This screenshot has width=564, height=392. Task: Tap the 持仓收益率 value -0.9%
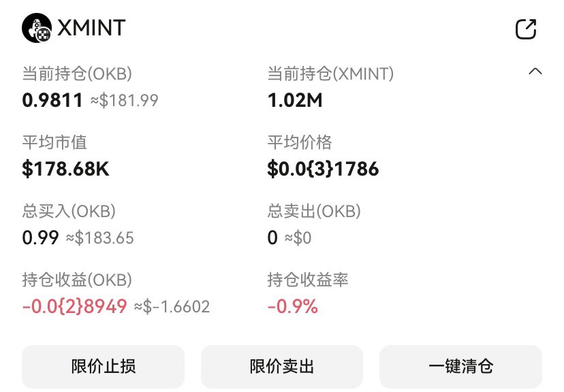[293, 306]
